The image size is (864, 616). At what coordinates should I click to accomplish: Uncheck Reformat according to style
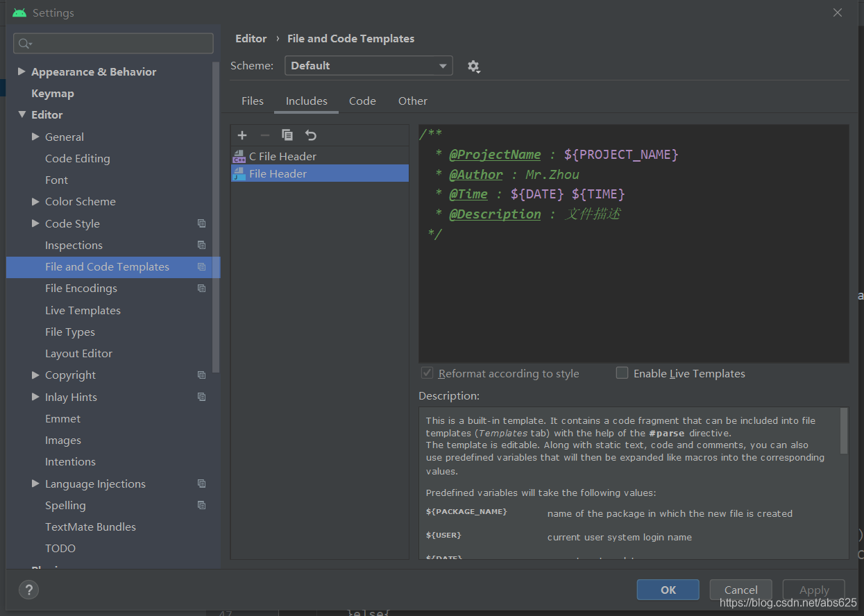(x=427, y=373)
